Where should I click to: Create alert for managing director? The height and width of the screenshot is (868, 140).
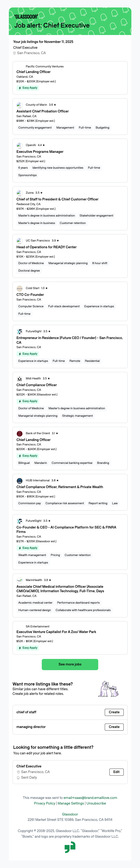click(114, 727)
